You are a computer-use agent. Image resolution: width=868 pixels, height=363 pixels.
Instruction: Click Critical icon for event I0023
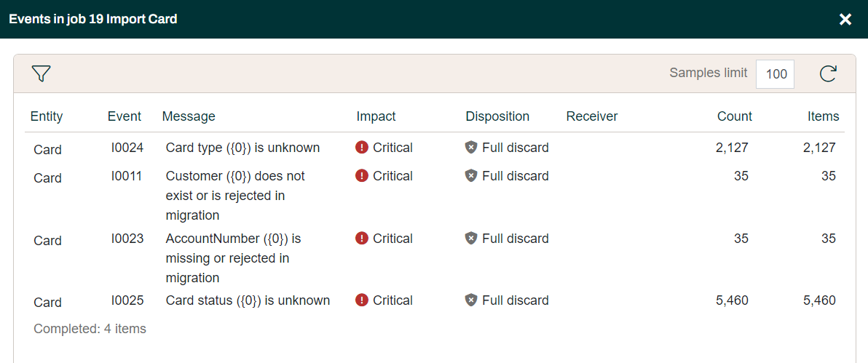[362, 239]
